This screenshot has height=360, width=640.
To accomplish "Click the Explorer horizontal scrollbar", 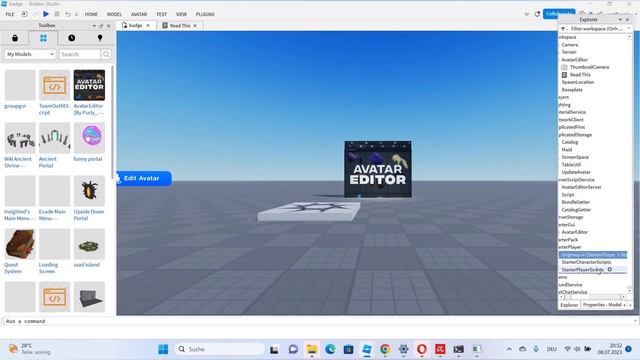I will tap(593, 297).
